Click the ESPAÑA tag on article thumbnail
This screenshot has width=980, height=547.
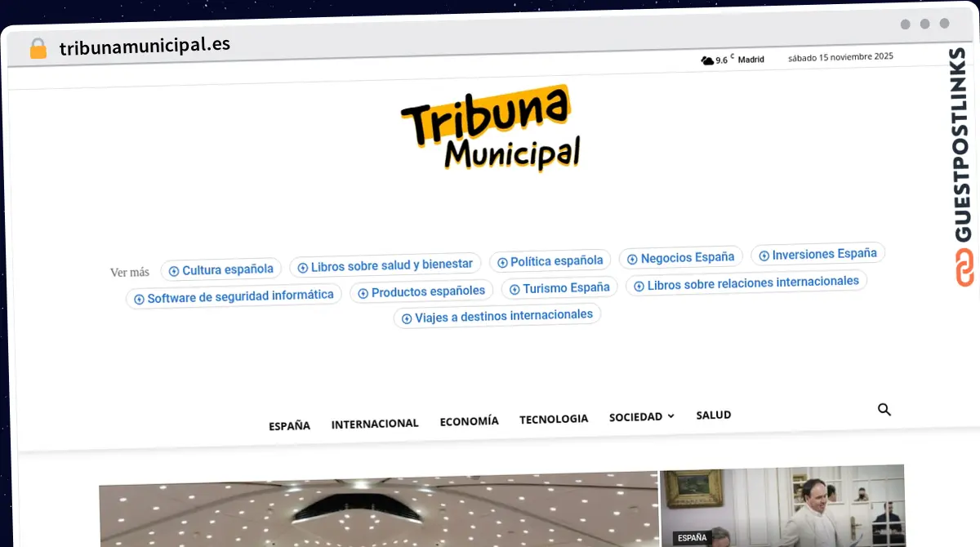click(692, 538)
